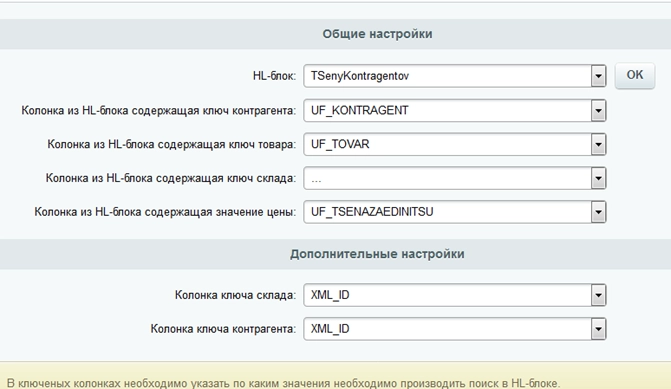Click the Общие настройки section header
The image size is (671, 389).
point(377,34)
